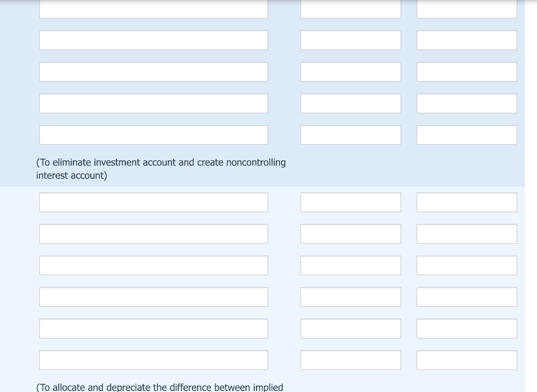
Task: Click the fourth row credit amount field
Action: pos(466,103)
